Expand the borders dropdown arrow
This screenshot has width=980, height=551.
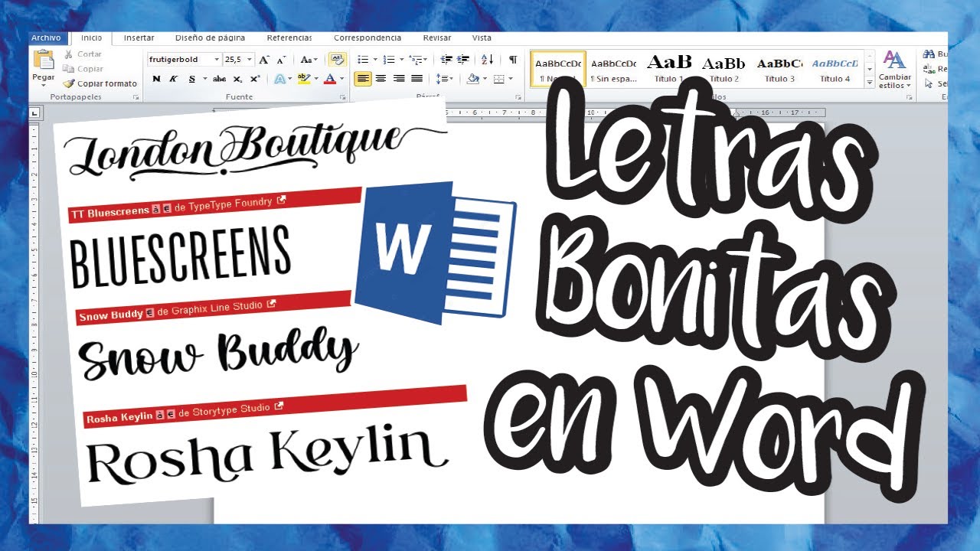[x=511, y=79]
